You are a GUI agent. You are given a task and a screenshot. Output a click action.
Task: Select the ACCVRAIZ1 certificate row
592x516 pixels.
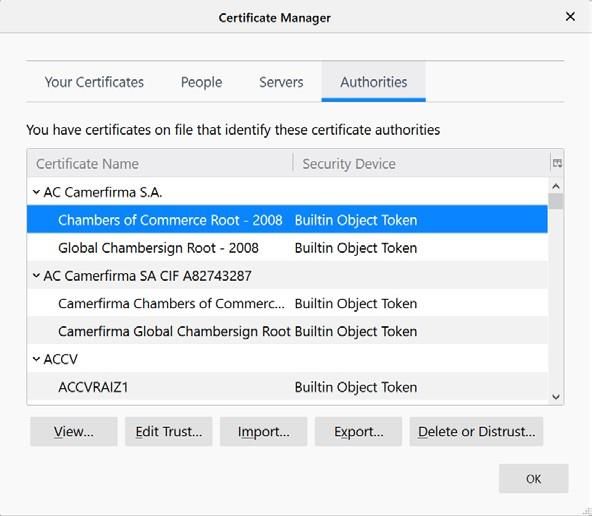point(287,387)
